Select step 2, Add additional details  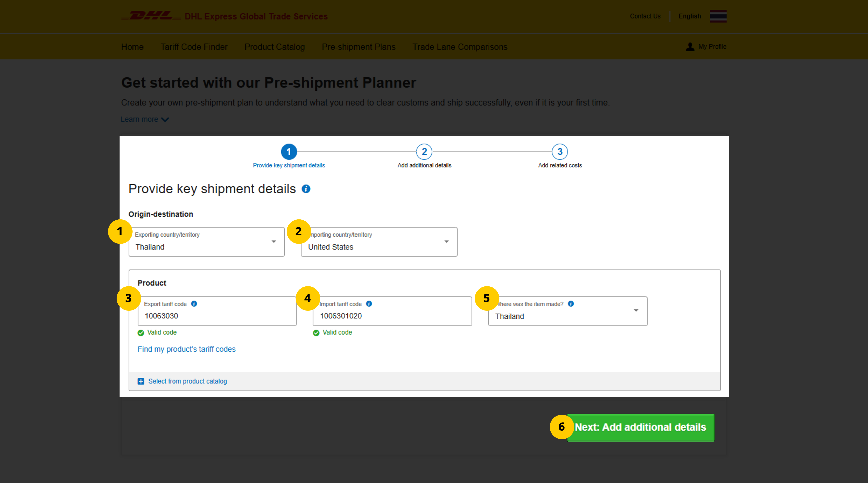424,152
